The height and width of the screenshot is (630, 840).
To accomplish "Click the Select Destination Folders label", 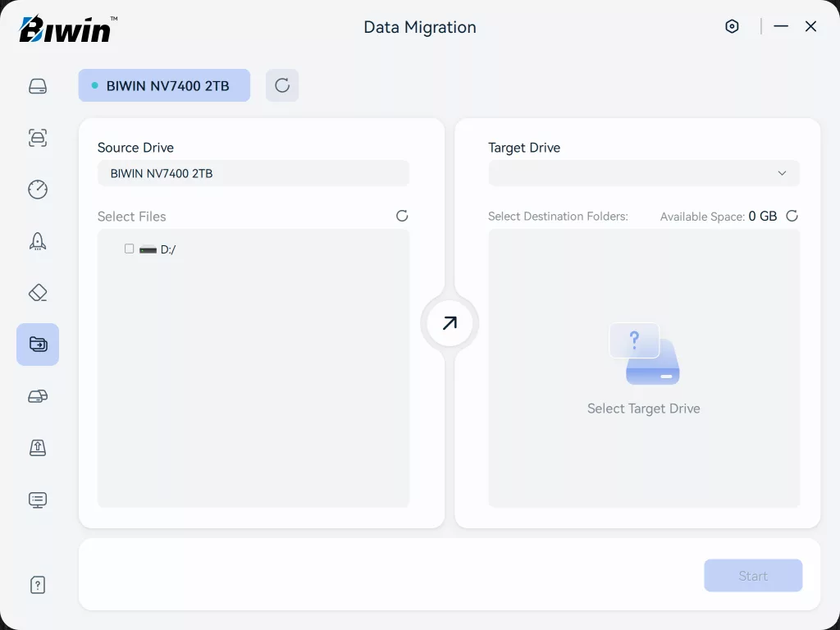I will (558, 217).
